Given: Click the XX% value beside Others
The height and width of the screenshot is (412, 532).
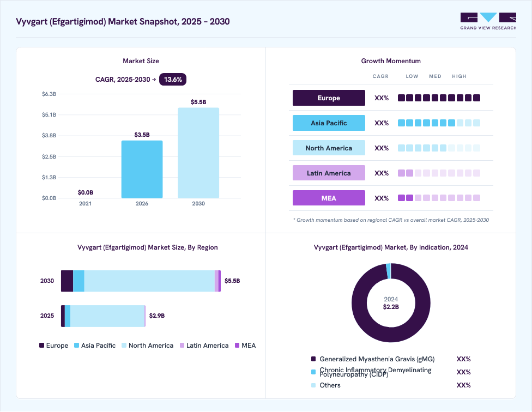Looking at the screenshot, I should point(463,385).
